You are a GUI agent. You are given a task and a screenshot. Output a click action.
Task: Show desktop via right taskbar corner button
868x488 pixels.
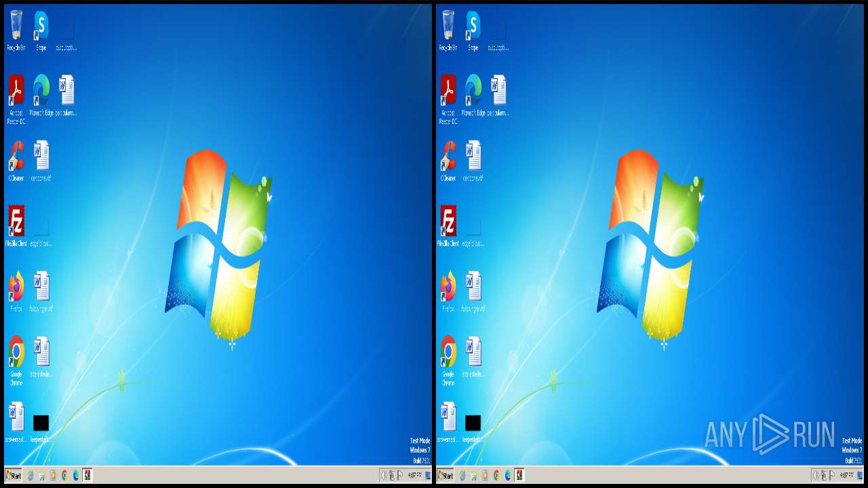coord(860,476)
